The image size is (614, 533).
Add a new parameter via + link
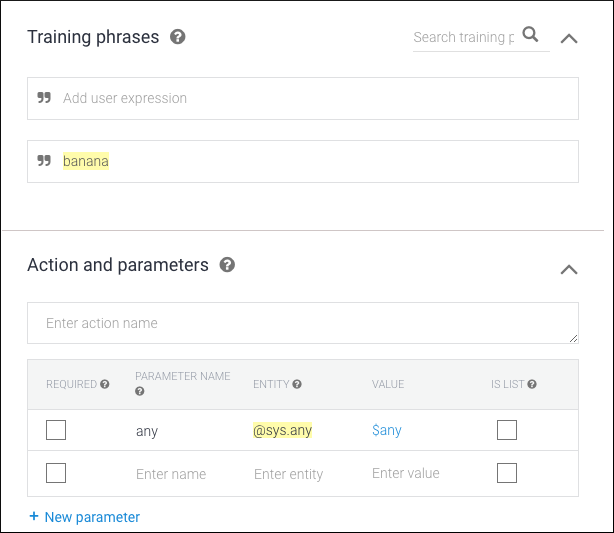pyautogui.click(x=85, y=517)
